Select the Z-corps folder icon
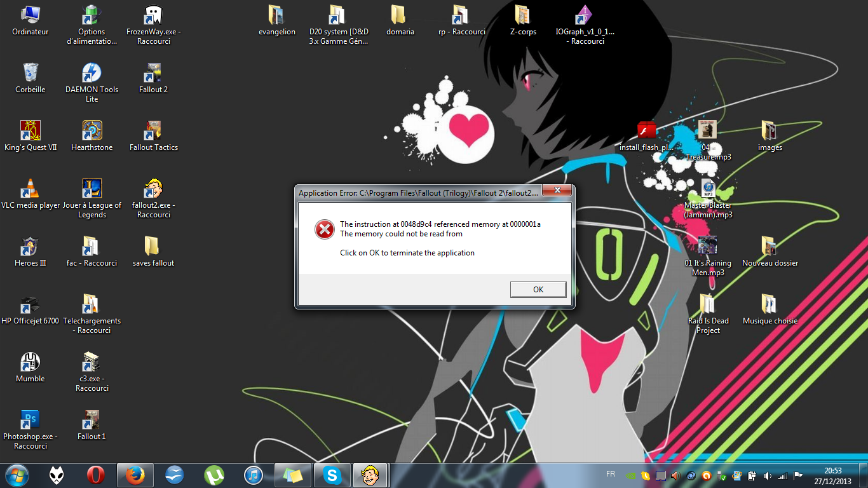The image size is (868, 488). (523, 21)
